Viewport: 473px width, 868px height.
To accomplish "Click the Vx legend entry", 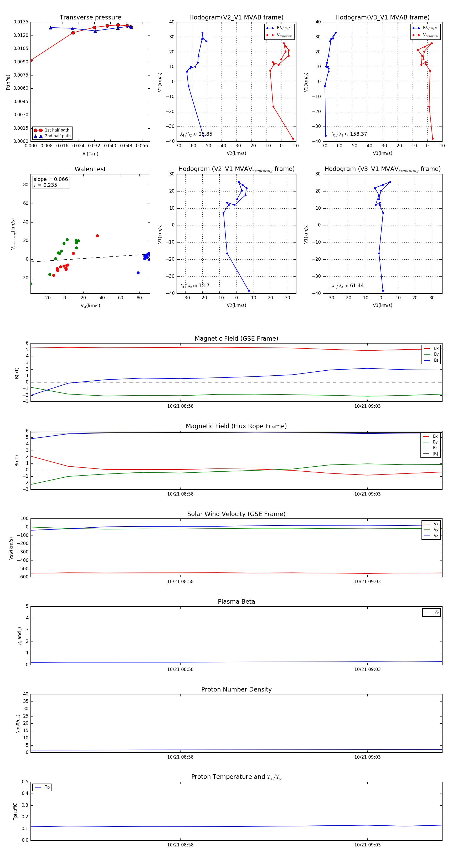I will click(431, 524).
